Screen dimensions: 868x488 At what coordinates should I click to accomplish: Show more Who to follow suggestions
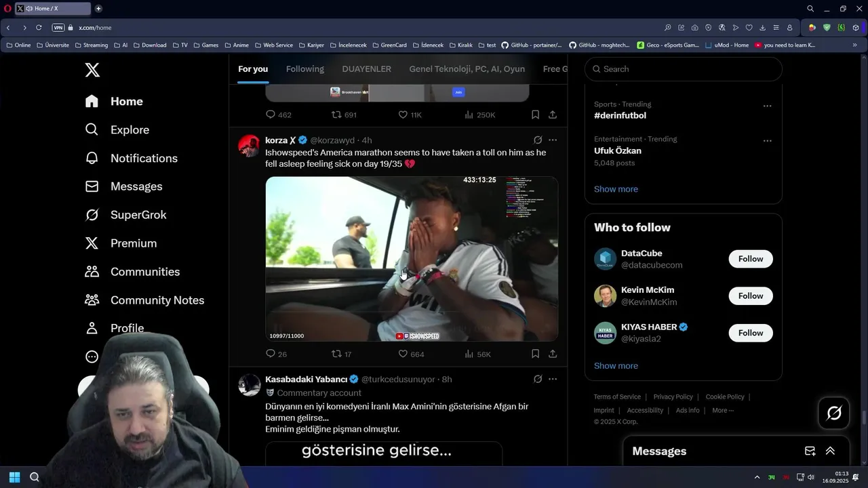pyautogui.click(x=616, y=366)
